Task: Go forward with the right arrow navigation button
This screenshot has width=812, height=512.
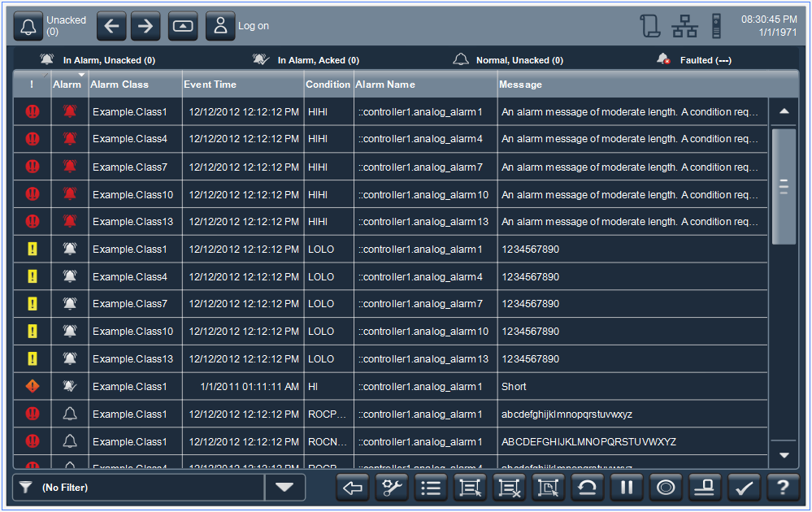Action: [x=145, y=26]
